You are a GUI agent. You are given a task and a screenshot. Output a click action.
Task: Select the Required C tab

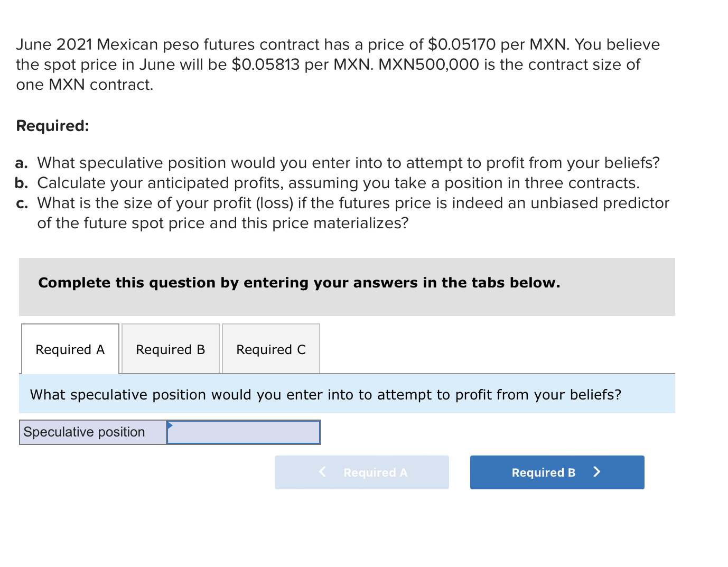click(270, 349)
